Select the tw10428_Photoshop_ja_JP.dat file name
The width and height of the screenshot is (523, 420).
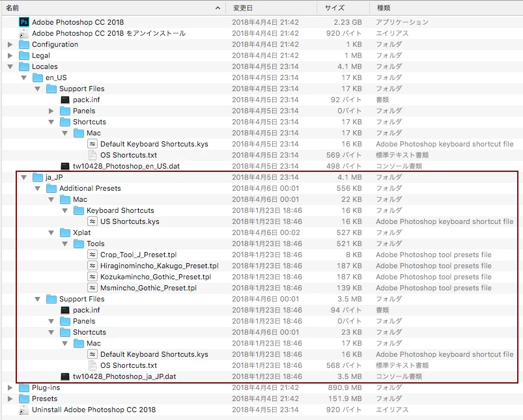click(124, 376)
